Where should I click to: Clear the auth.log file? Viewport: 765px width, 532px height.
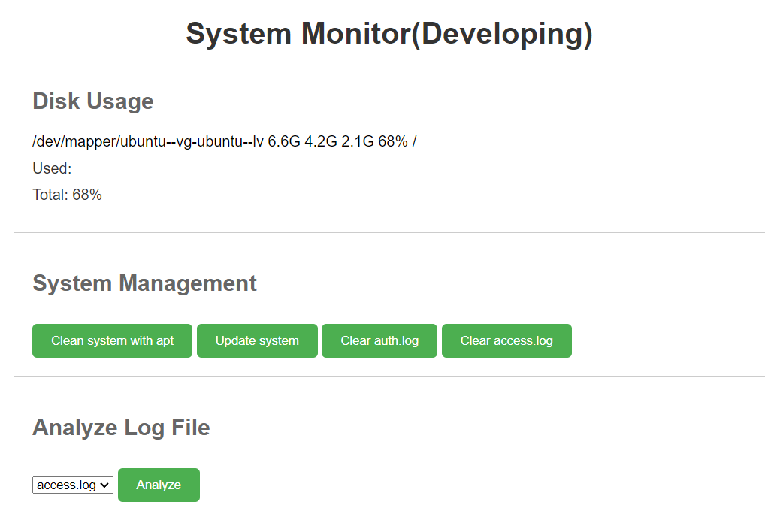pos(379,340)
